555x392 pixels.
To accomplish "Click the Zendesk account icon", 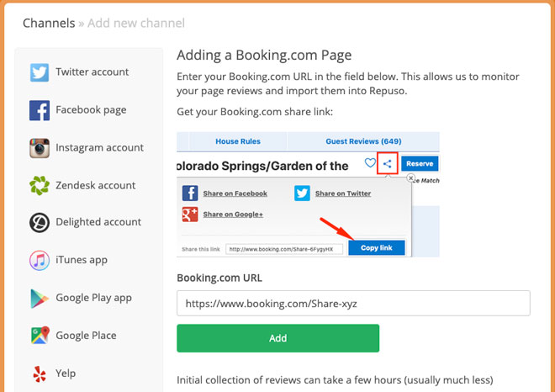I will (x=40, y=186).
